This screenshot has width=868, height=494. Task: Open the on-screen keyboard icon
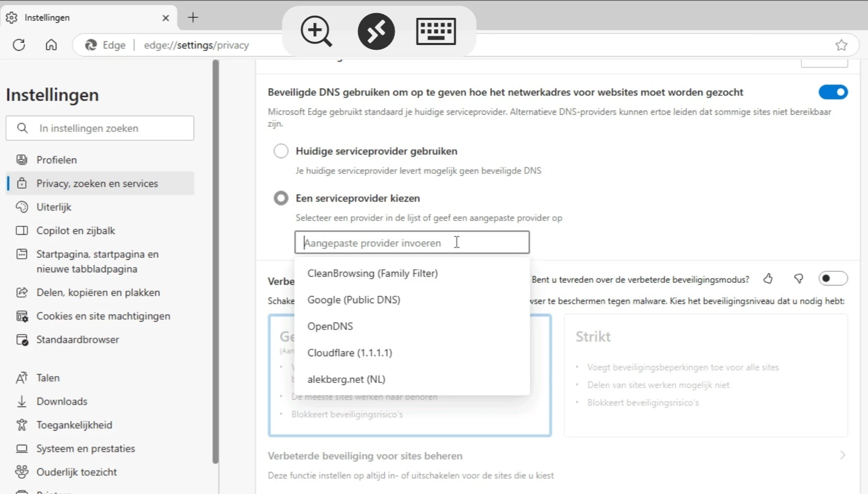pos(436,31)
